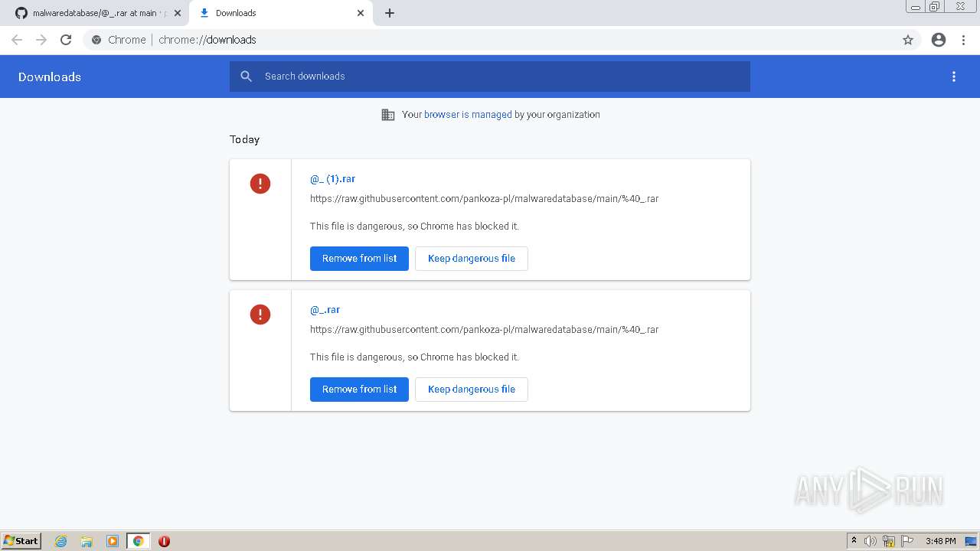Open the @_ (1).rar file link
Viewport: 980px width, 551px height.
coord(332,179)
